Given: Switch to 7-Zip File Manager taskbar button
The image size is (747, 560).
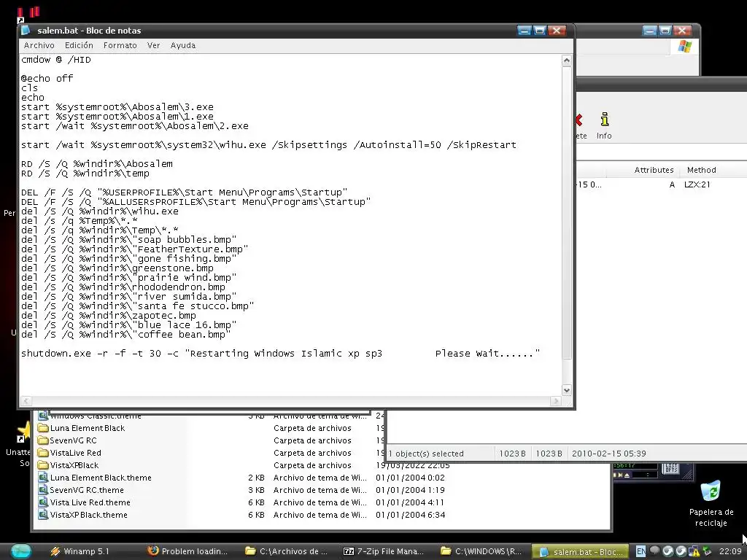Looking at the screenshot, I should [384, 551].
